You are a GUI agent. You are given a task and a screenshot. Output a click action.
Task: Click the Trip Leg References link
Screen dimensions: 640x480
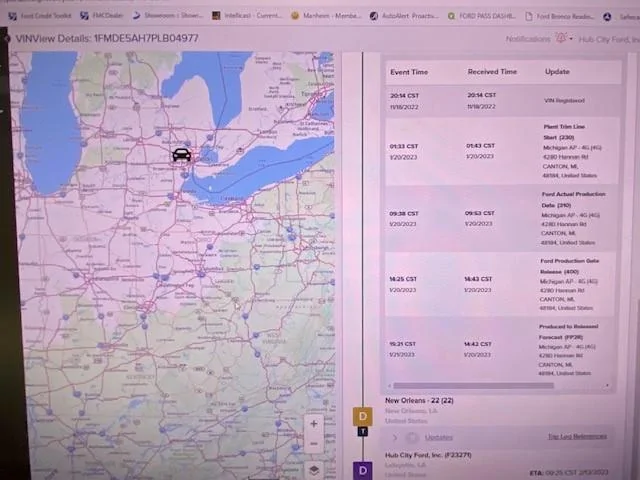pos(577,437)
